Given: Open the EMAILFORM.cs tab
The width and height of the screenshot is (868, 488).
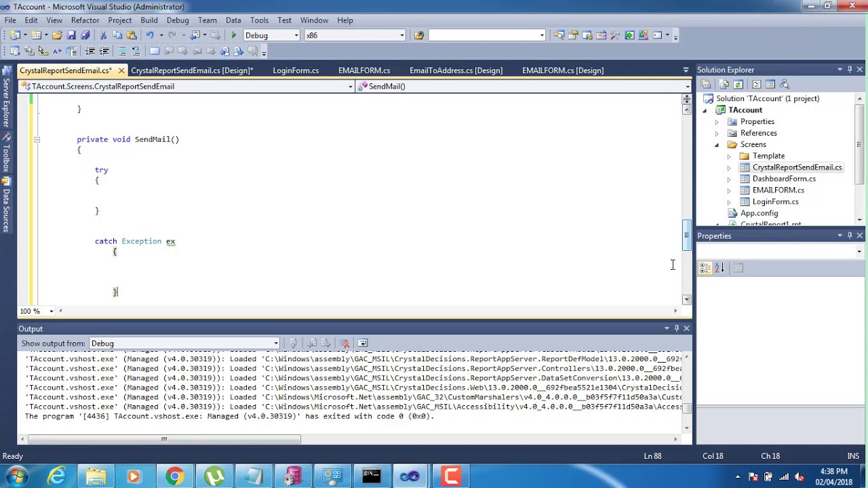Looking at the screenshot, I should [x=364, y=70].
